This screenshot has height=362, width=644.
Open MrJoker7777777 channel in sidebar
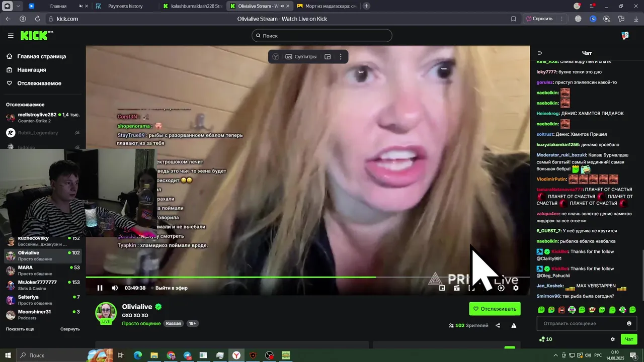click(43, 285)
